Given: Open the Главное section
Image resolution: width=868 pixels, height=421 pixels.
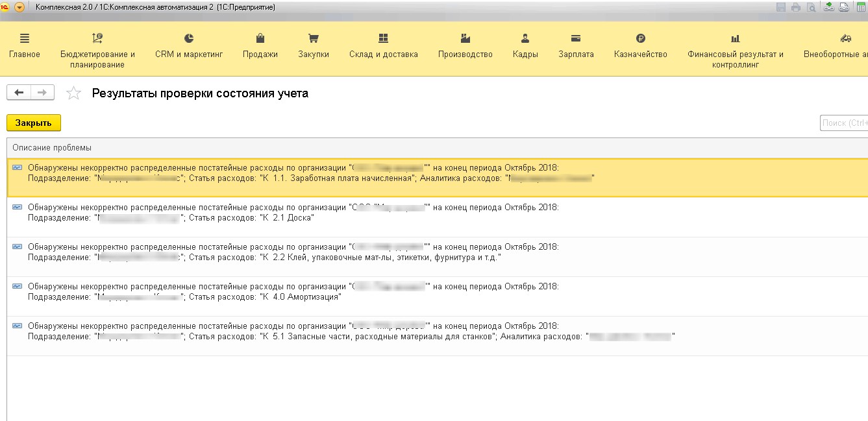Looking at the screenshot, I should (25, 46).
